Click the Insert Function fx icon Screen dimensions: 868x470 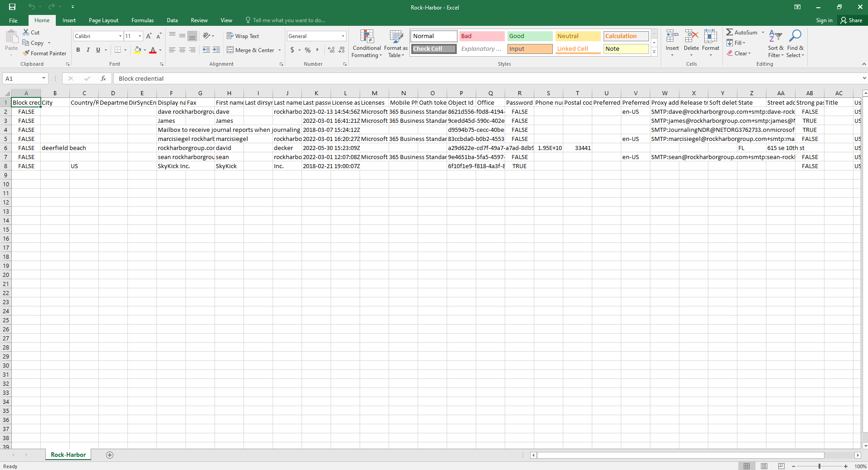(x=103, y=78)
